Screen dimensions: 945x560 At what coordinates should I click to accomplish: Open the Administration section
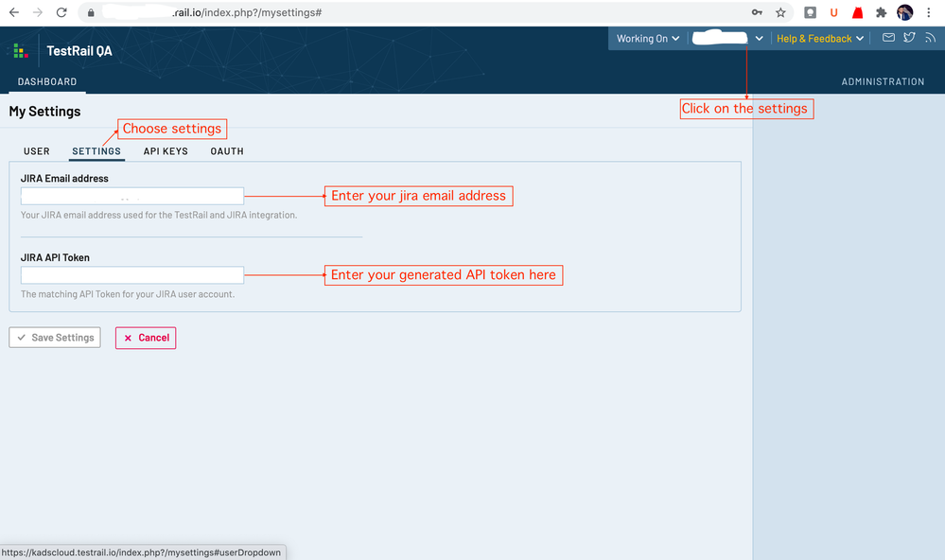(x=883, y=81)
